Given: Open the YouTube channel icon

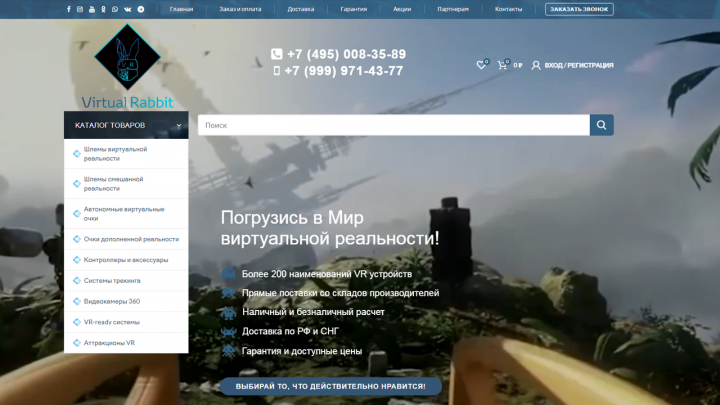Looking at the screenshot, I should (92, 9).
